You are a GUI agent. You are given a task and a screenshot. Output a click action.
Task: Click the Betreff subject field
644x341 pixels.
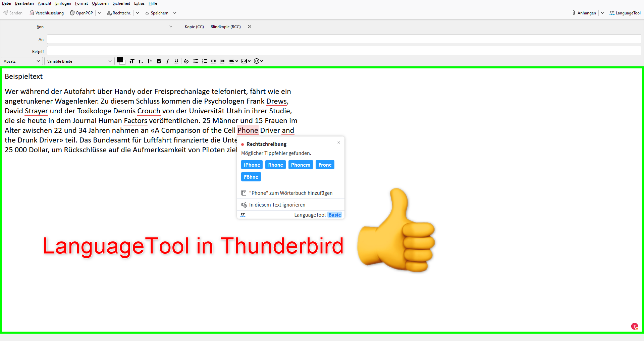[344, 51]
